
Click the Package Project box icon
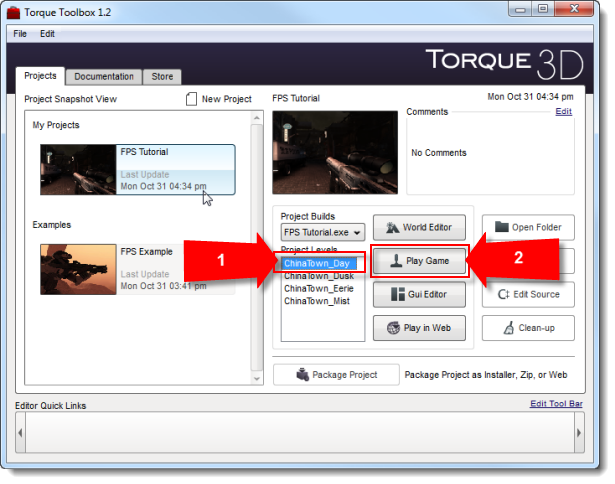click(302, 375)
